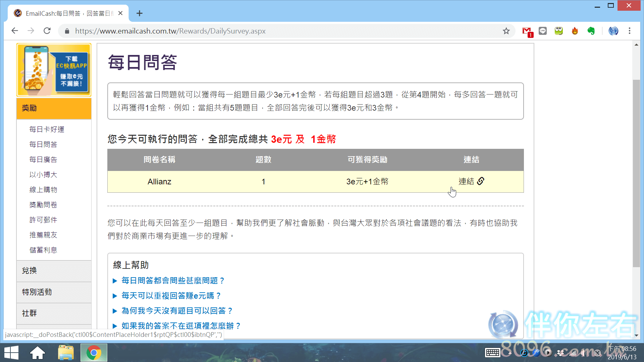The height and width of the screenshot is (362, 644).
Task: Click the 問卷名稱 column header
Action: (x=159, y=160)
